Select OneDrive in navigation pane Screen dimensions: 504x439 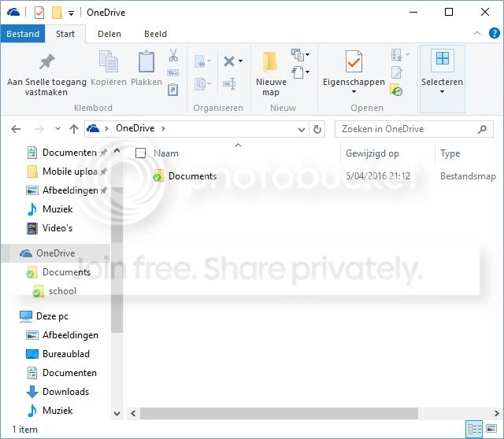tap(55, 253)
